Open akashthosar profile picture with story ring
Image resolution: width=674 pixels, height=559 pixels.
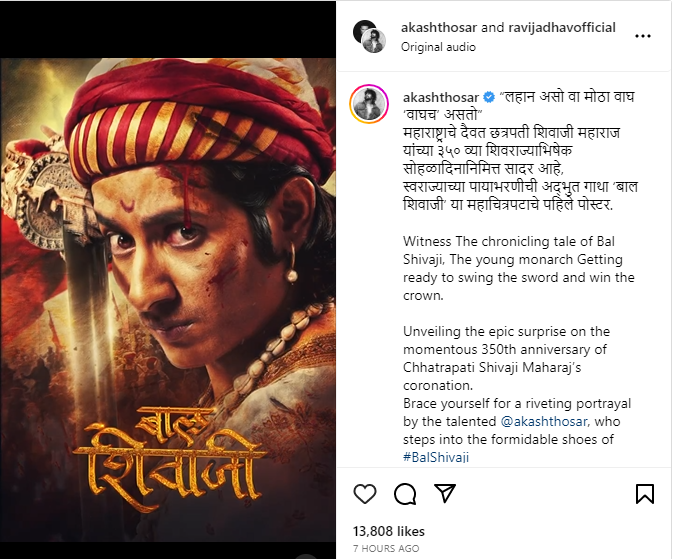(x=369, y=104)
